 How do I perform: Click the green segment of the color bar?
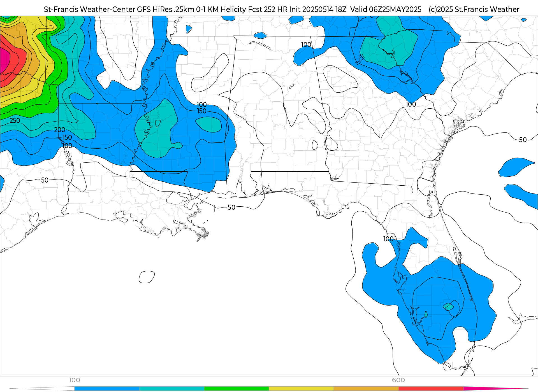(236, 388)
